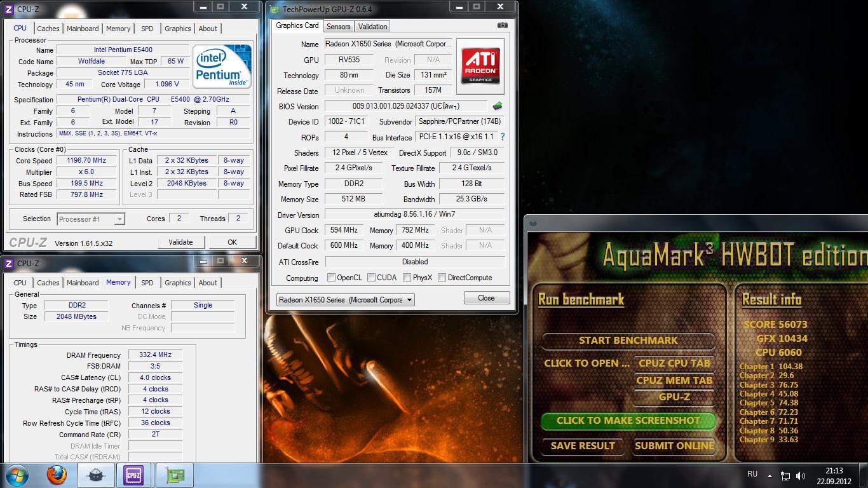
Task: Open About tab in top CPU-Z window
Action: (x=208, y=29)
